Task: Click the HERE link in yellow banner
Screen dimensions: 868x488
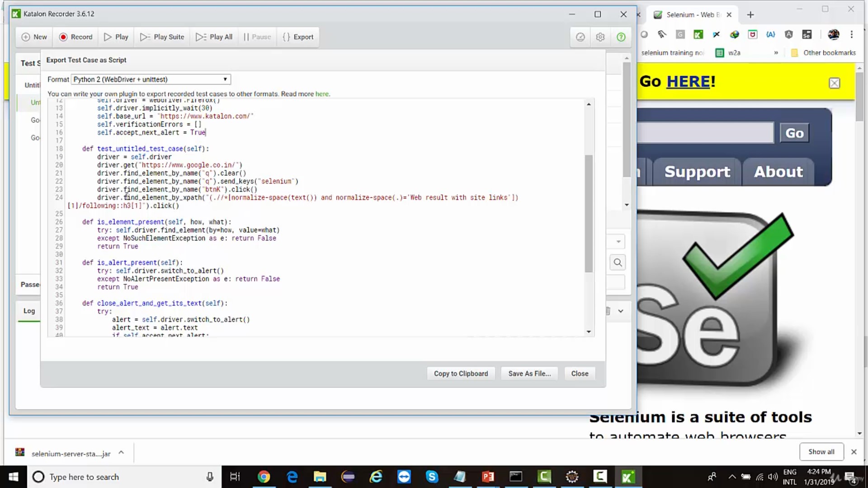Action: (688, 82)
